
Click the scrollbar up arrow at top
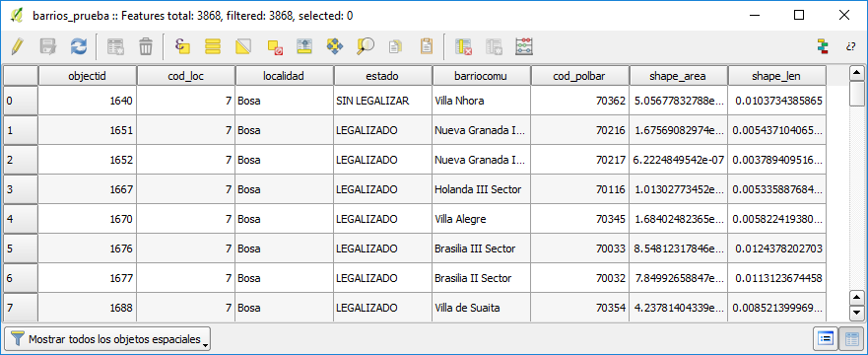856,73
